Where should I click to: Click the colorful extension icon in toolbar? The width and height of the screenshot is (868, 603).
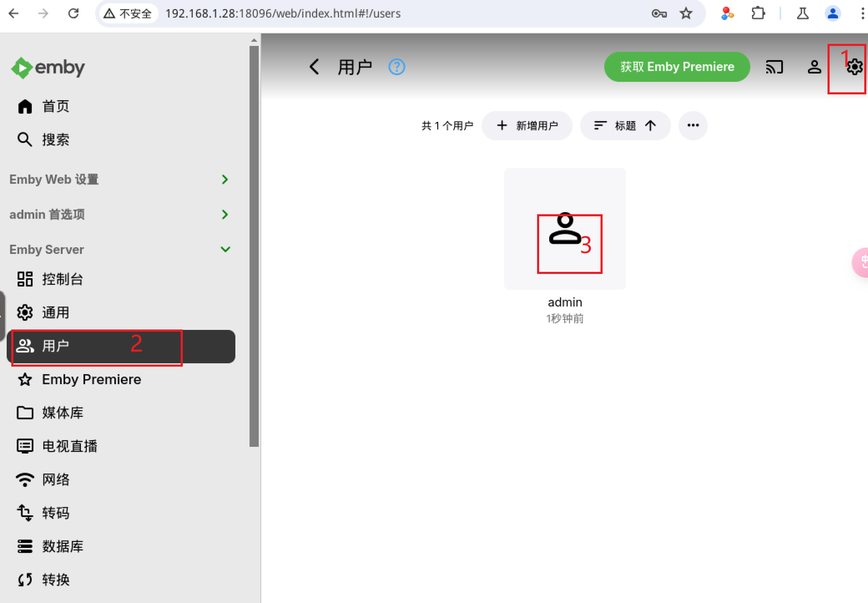click(x=727, y=13)
